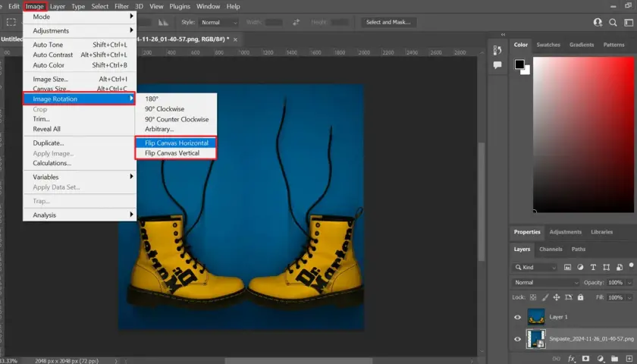The width and height of the screenshot is (637, 364).
Task: Filter layers by type layers icon
Action: click(593, 267)
